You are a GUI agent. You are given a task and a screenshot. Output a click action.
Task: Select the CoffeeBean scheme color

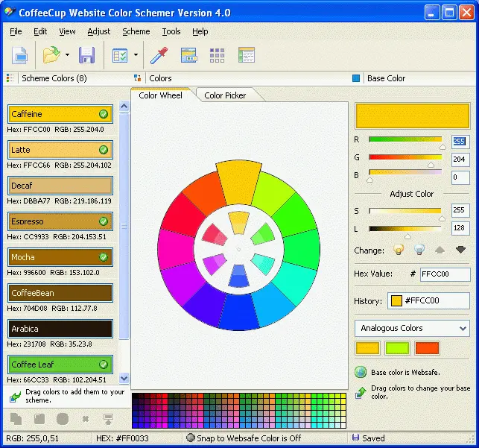pos(60,293)
